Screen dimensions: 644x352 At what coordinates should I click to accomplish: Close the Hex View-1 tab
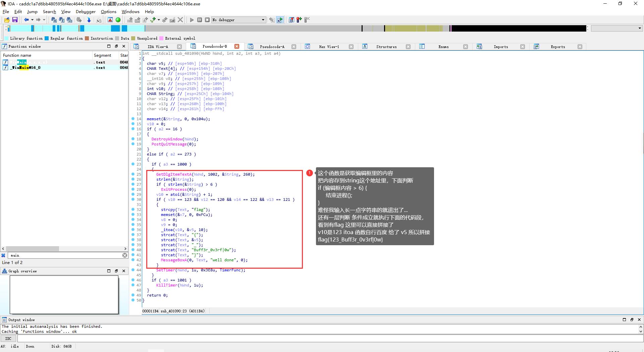[x=351, y=47]
